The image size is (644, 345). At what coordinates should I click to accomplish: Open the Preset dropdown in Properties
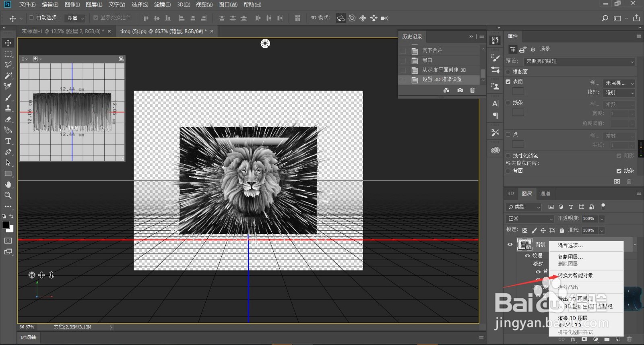[579, 61]
